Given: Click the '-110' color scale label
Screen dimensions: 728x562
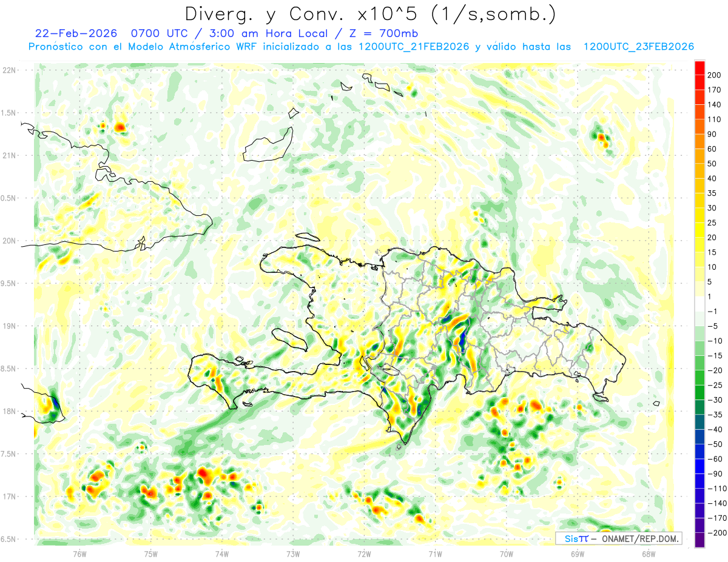Looking at the screenshot, I should [716, 489].
